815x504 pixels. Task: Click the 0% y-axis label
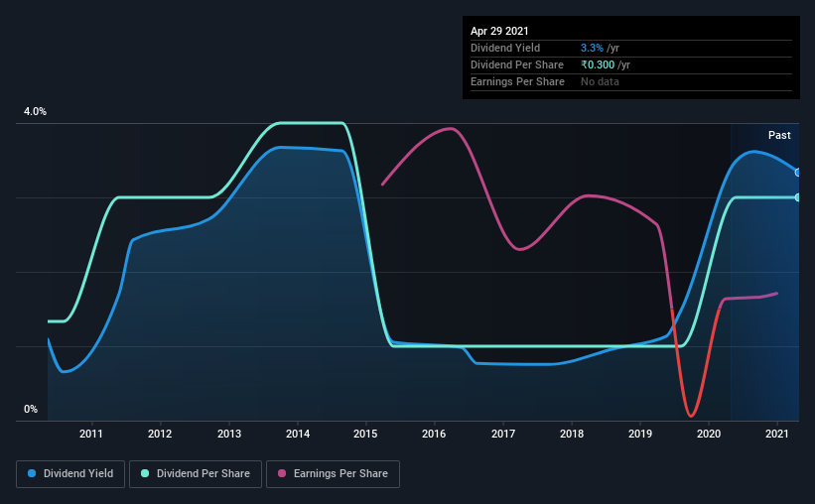pos(31,410)
